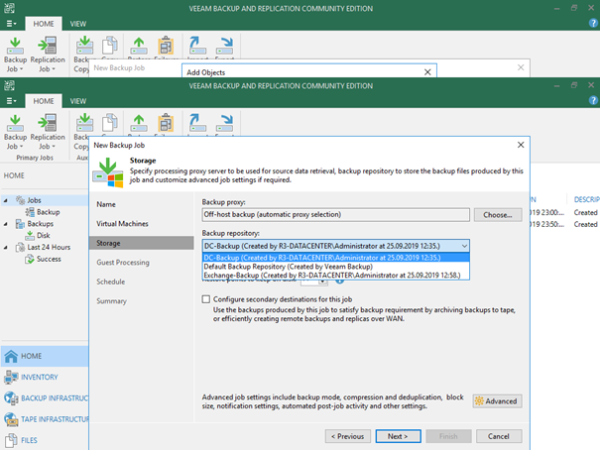Close the Add Objects dialog
Viewport: 600px width, 450px height.
427,72
